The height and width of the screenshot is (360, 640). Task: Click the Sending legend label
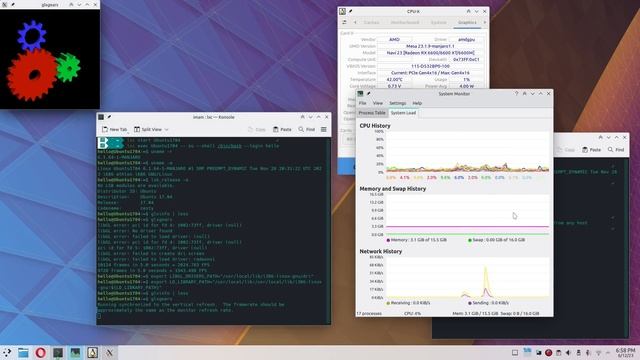(x=488, y=303)
